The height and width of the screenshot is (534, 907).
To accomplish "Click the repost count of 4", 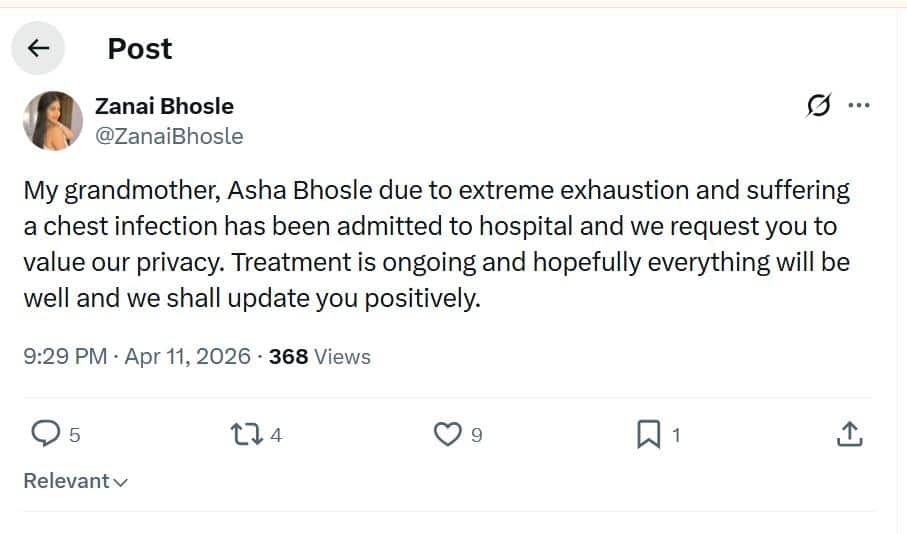I will pos(276,435).
